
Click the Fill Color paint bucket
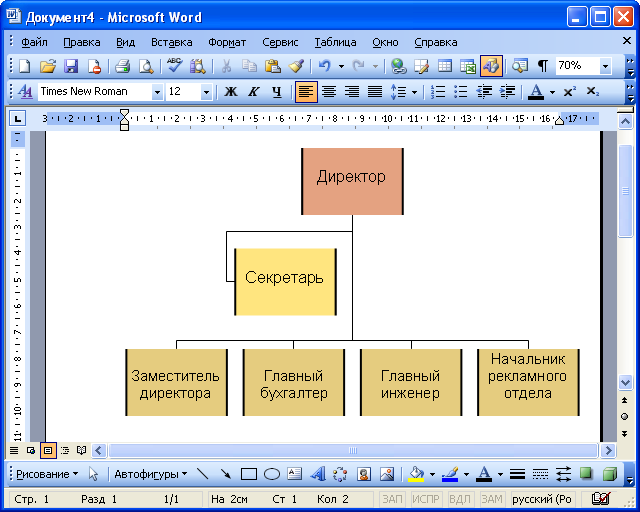[416, 474]
